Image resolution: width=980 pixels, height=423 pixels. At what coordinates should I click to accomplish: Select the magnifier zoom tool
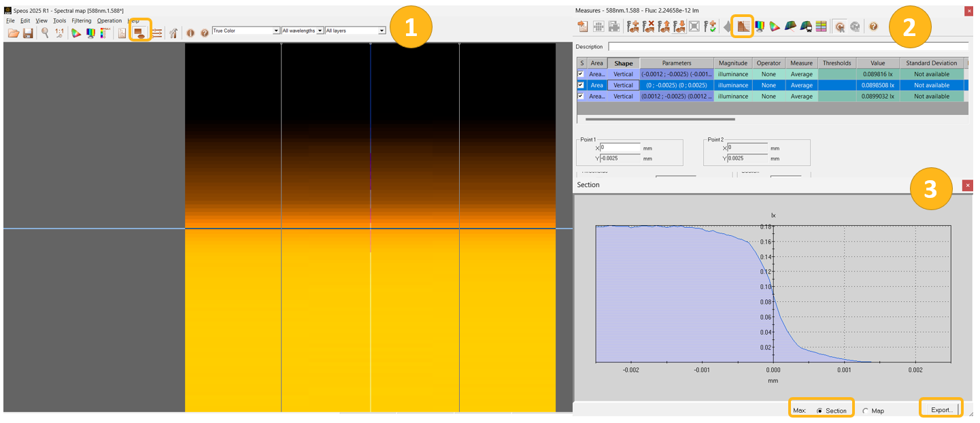45,32
